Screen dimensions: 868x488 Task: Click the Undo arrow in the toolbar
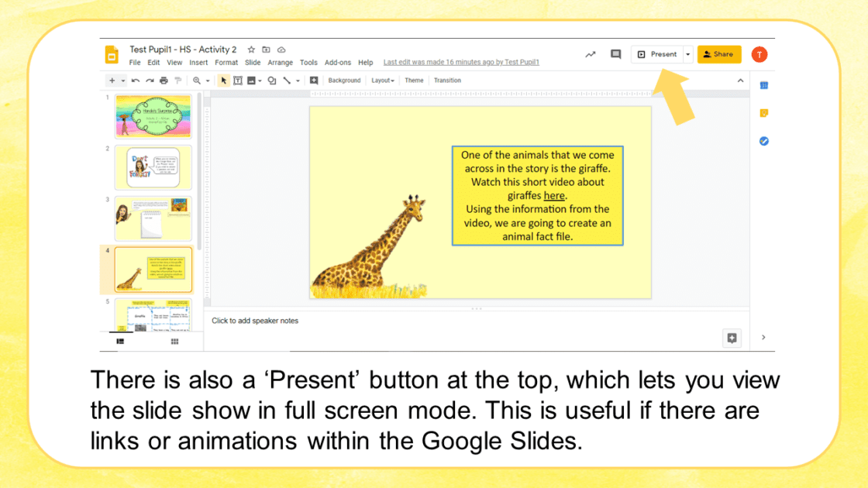point(136,81)
